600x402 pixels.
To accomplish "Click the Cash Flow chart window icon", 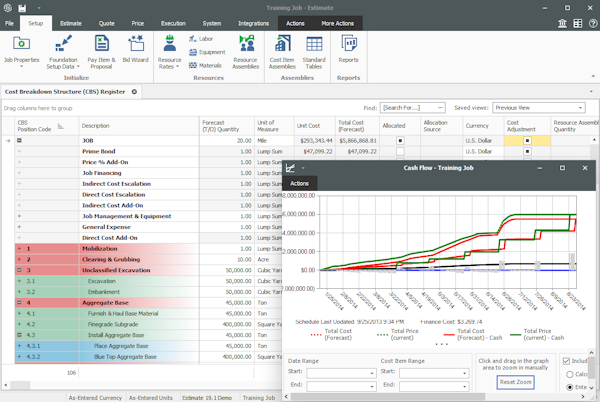I will point(290,168).
